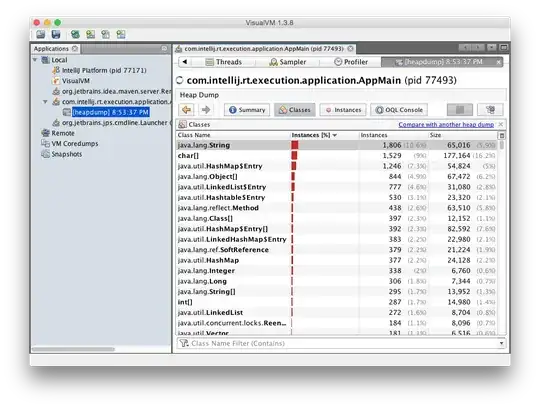Click Applications panel horizontal scrollbar
Screen dimensions: 540x408
pyautogui.click(x=74, y=349)
